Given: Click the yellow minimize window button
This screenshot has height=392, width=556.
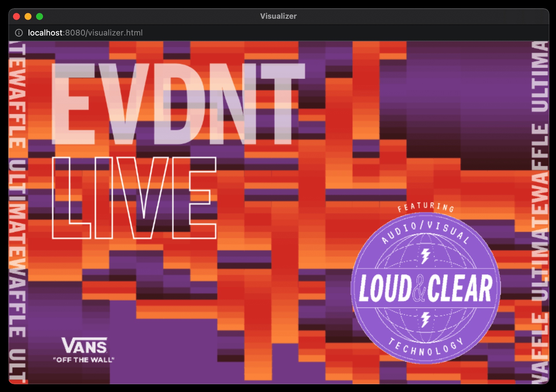Looking at the screenshot, I should point(28,16).
